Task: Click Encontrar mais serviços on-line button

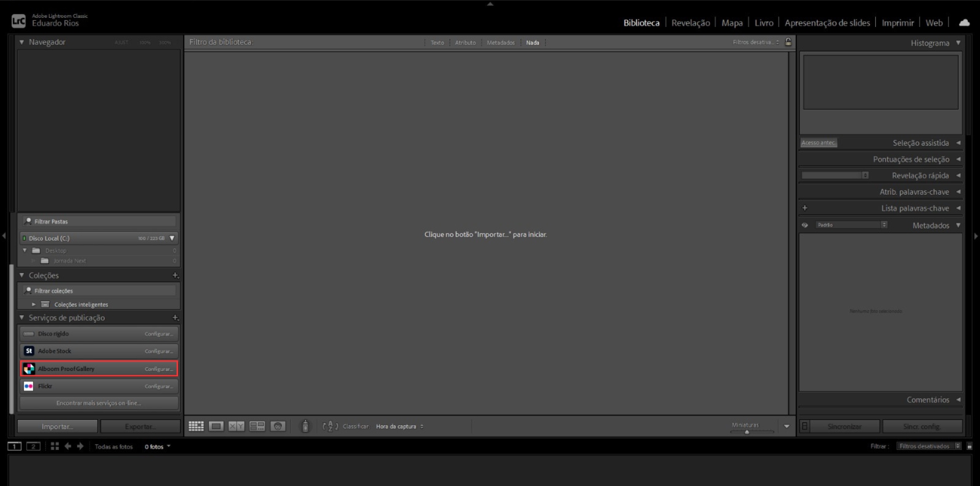Action: 99,403
